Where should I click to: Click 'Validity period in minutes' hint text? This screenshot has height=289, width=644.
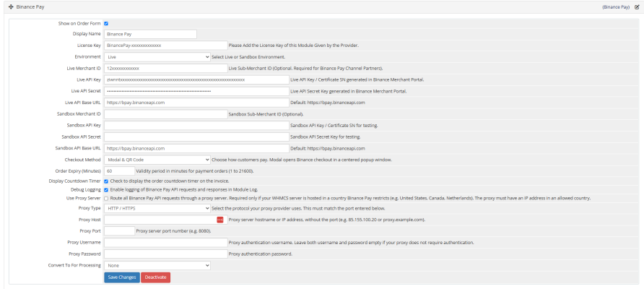click(x=194, y=171)
